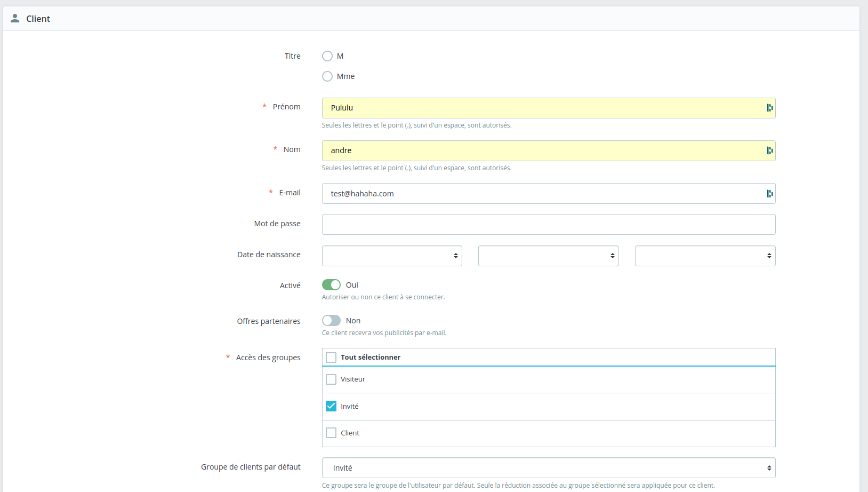
Task: Click the person icon beside the Client heading
Action: click(x=15, y=18)
